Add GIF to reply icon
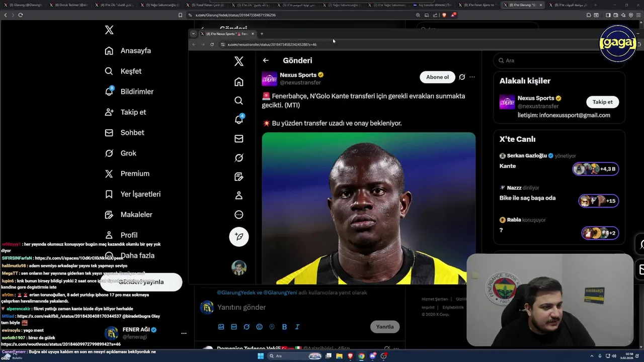 point(234,327)
